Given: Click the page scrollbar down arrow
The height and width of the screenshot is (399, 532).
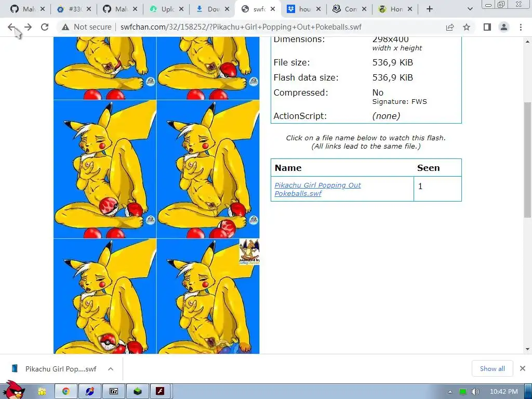Looking at the screenshot, I should 527,349.
